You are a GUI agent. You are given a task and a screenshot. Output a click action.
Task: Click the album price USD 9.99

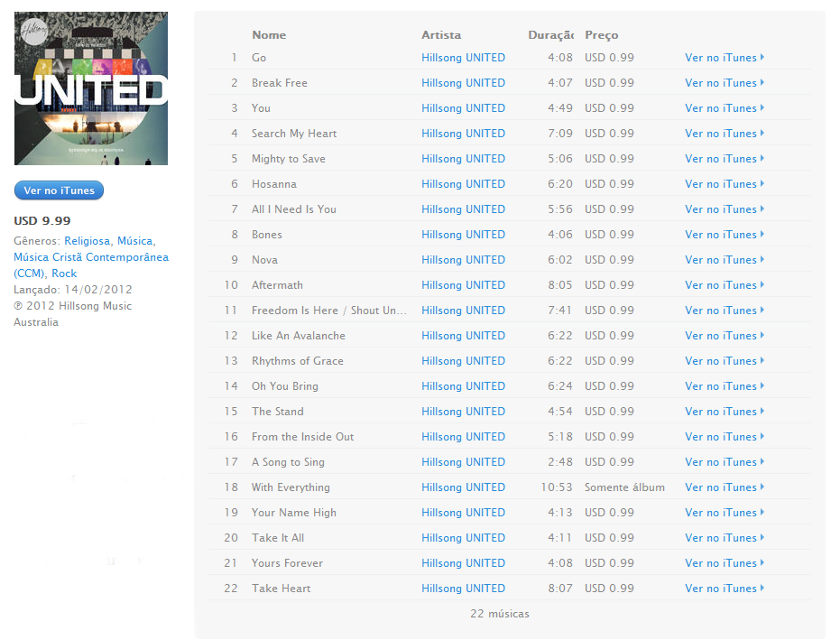(42, 221)
